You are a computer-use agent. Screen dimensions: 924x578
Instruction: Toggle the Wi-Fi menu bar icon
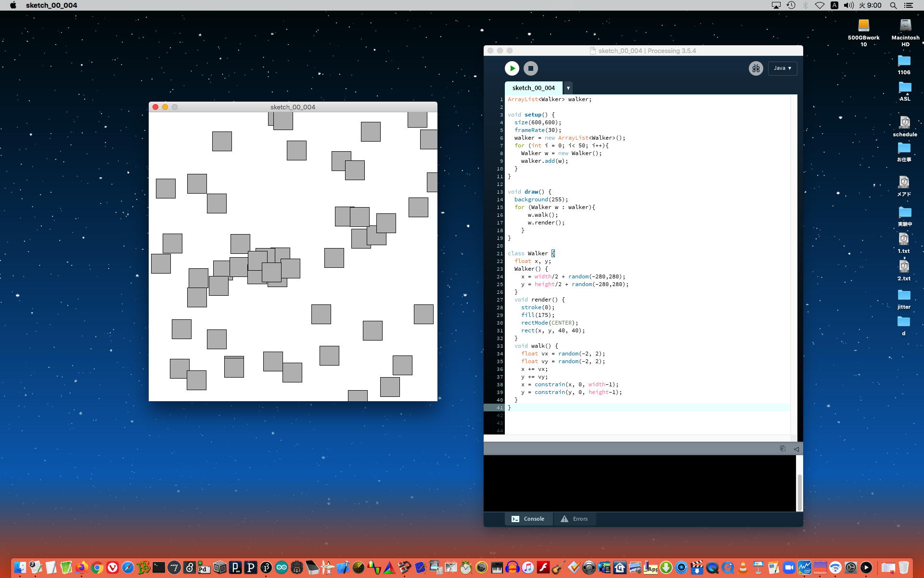coord(819,5)
